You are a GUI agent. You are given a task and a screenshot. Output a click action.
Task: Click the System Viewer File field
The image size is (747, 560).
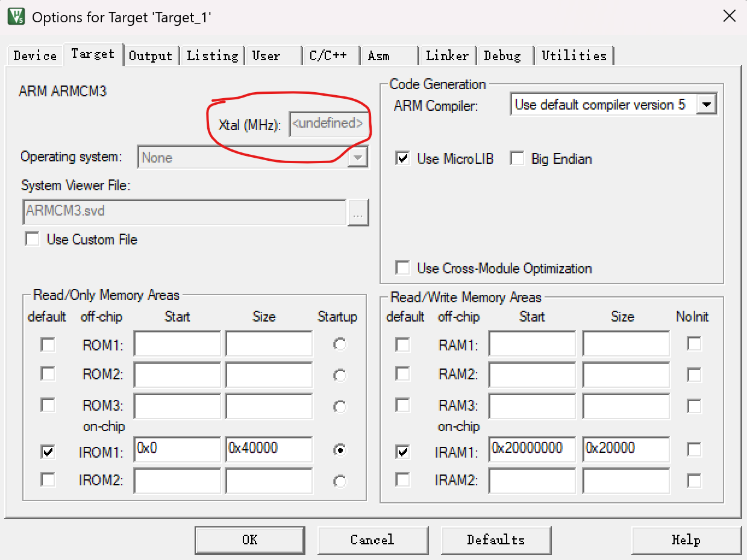pos(185,212)
